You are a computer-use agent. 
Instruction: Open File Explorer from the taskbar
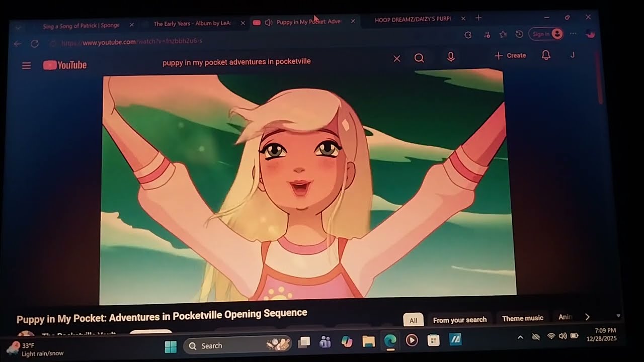point(368,341)
